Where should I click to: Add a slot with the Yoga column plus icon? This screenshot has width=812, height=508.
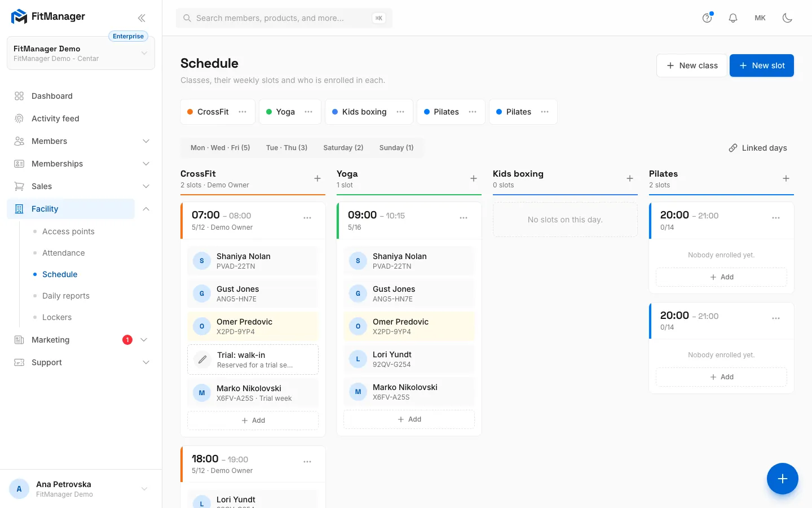474,178
